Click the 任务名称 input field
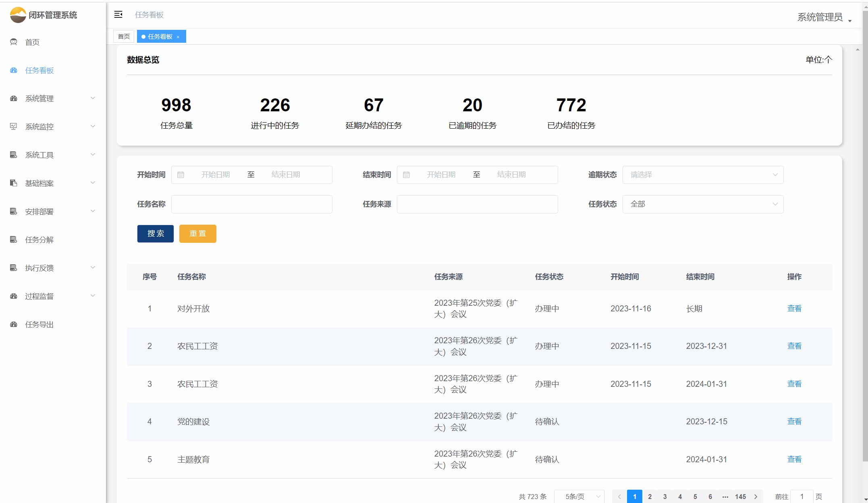The width and height of the screenshot is (868, 503). pos(251,204)
